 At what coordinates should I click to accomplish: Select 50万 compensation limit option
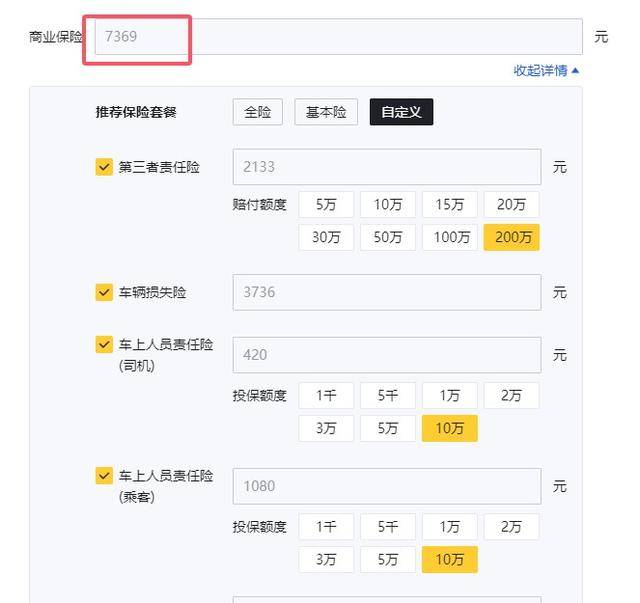pos(388,237)
